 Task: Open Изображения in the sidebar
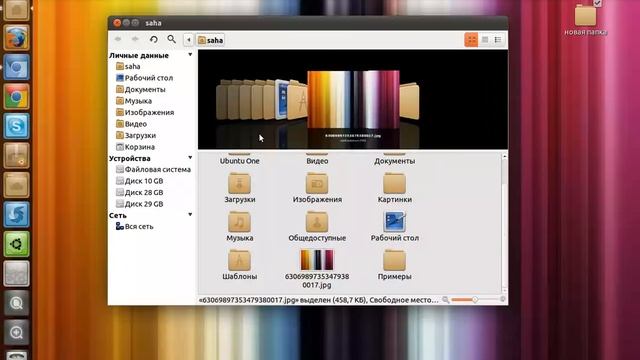pos(145,112)
